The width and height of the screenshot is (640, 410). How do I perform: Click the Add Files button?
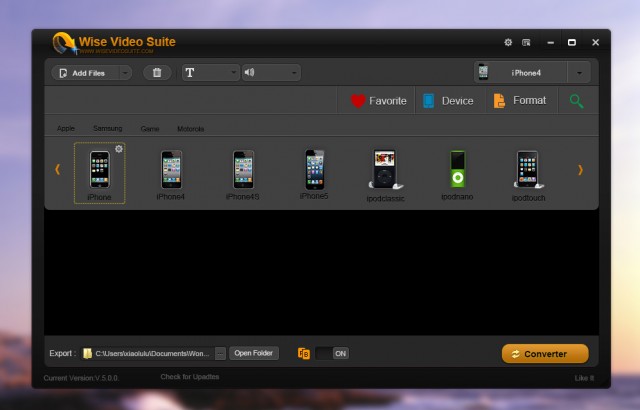[x=85, y=73]
